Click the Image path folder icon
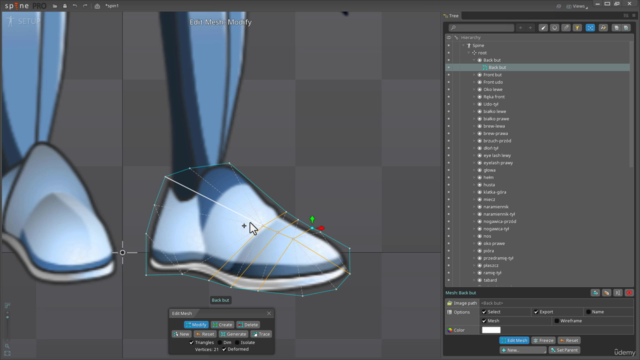Viewport: 640px width, 360px height. coord(450,303)
